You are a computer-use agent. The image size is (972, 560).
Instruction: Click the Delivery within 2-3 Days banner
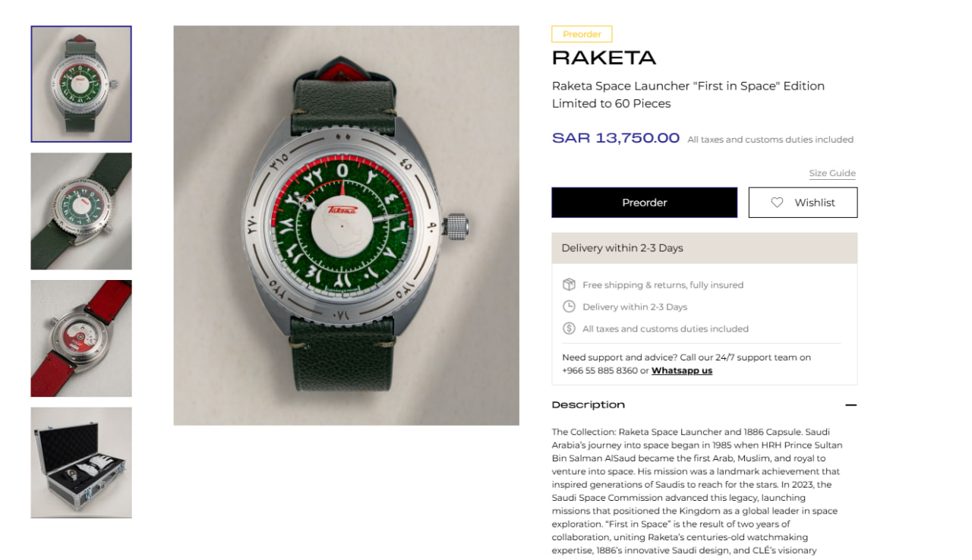point(704,248)
